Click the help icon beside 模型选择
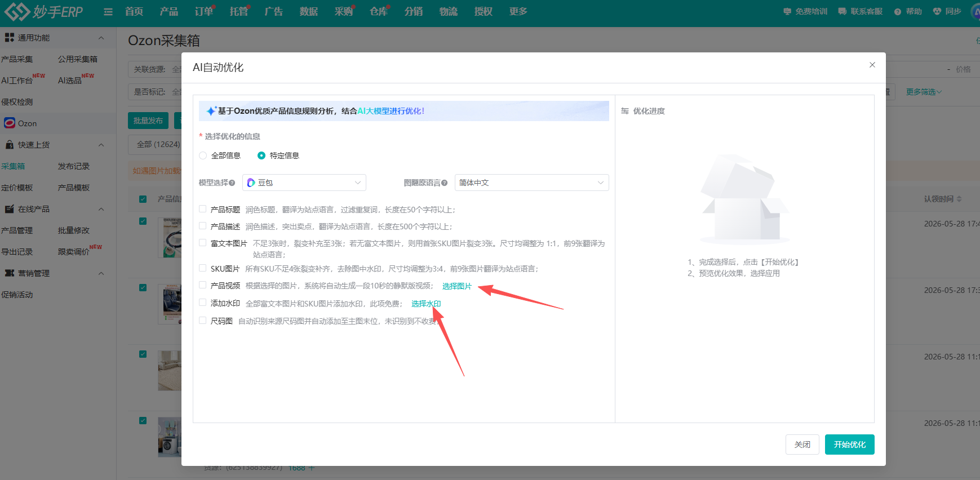Viewport: 980px width, 480px height. point(232,183)
